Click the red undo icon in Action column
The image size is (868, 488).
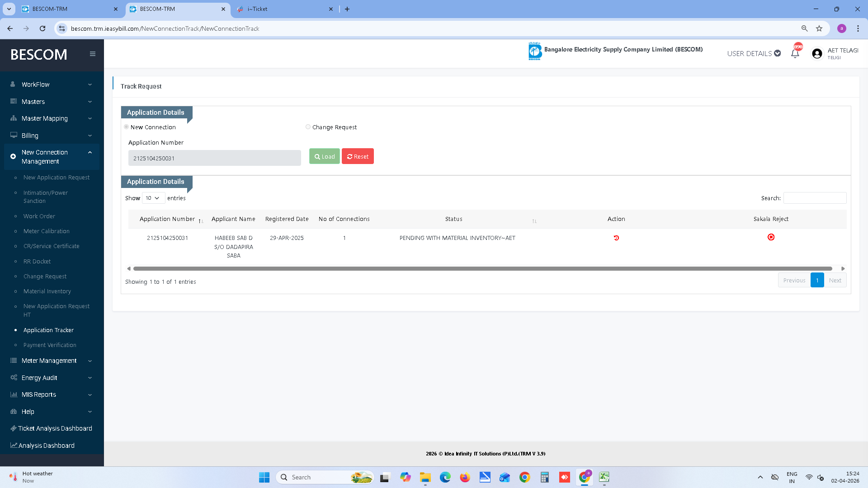pyautogui.click(x=616, y=238)
